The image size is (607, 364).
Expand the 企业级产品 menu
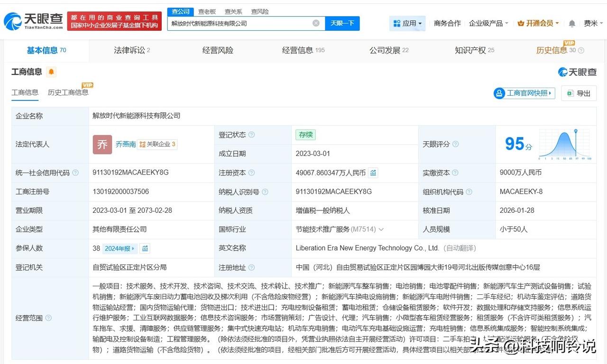pyautogui.click(x=488, y=23)
